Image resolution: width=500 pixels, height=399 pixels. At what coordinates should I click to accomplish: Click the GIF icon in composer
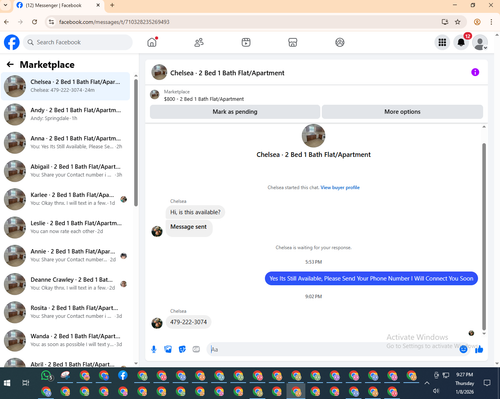(196, 349)
